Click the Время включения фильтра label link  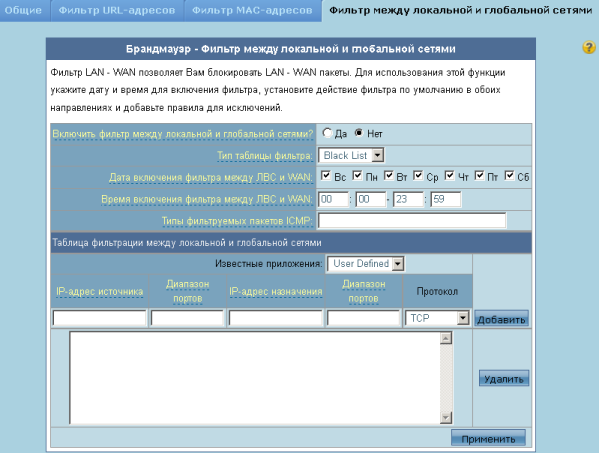coord(207,199)
